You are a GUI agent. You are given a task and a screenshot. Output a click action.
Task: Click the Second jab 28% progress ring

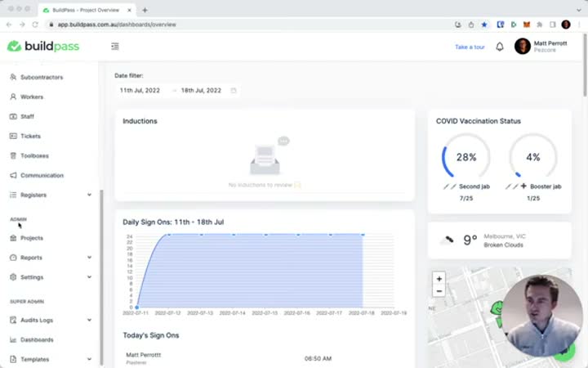[x=466, y=157]
